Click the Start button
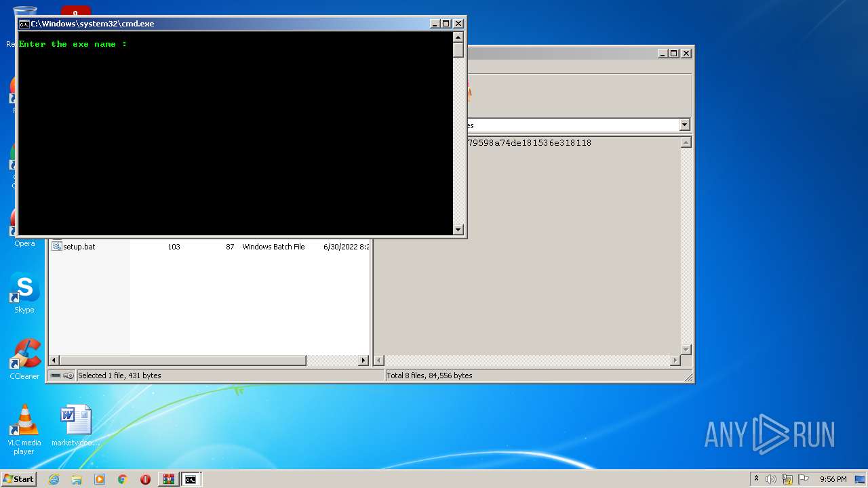This screenshot has width=868, height=488. click(x=18, y=479)
